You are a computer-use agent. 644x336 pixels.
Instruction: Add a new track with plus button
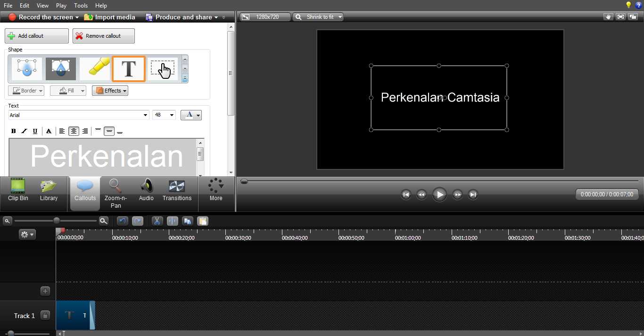coord(45,291)
